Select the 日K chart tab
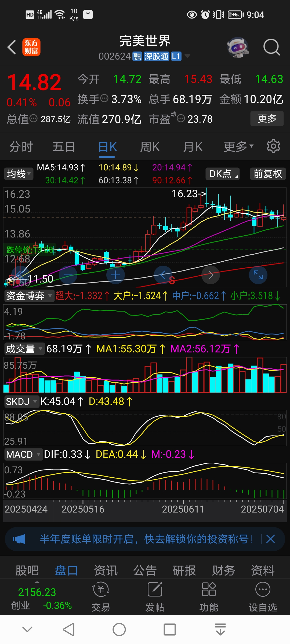The width and height of the screenshot is (290, 644). tap(107, 147)
